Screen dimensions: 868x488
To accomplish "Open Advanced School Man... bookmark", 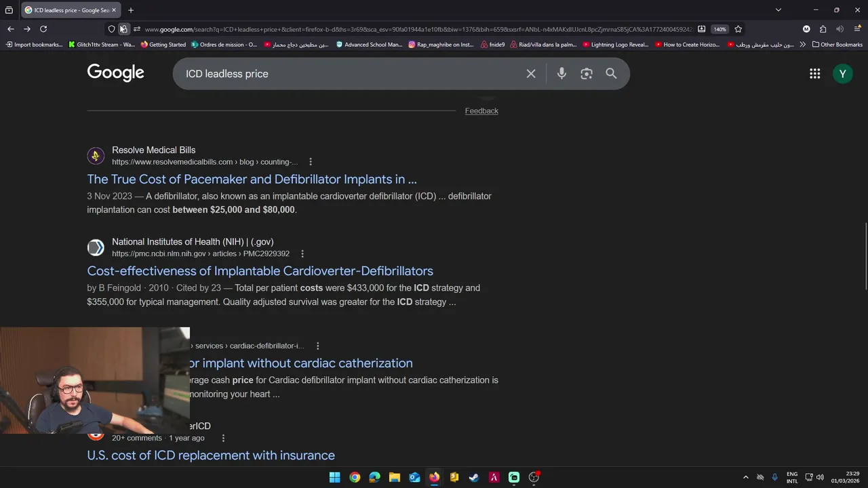I will click(x=370, y=45).
